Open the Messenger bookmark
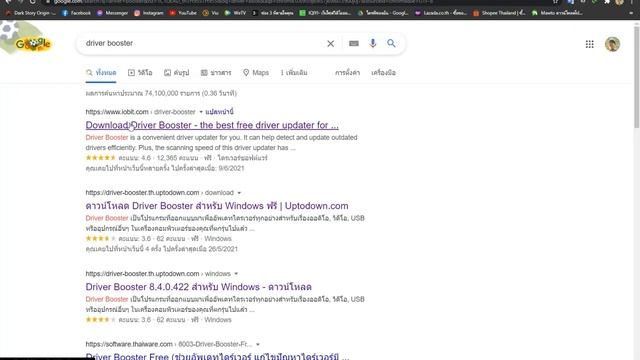Screen dimensions: 640x360 (x=112, y=13)
